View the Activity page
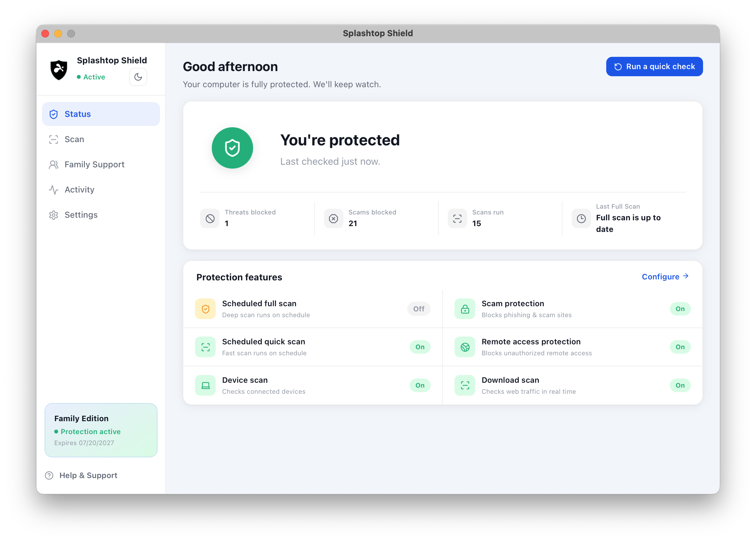Image resolution: width=756 pixels, height=542 pixels. [x=101, y=190]
